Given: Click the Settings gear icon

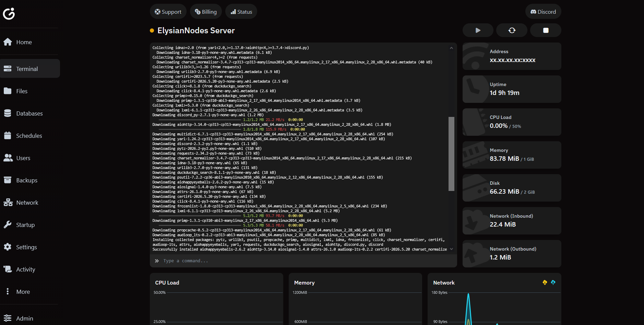Looking at the screenshot, I should (8, 247).
